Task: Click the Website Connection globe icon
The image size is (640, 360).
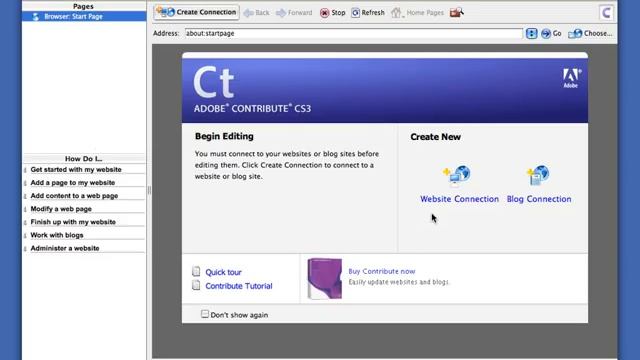Action: coord(457,176)
